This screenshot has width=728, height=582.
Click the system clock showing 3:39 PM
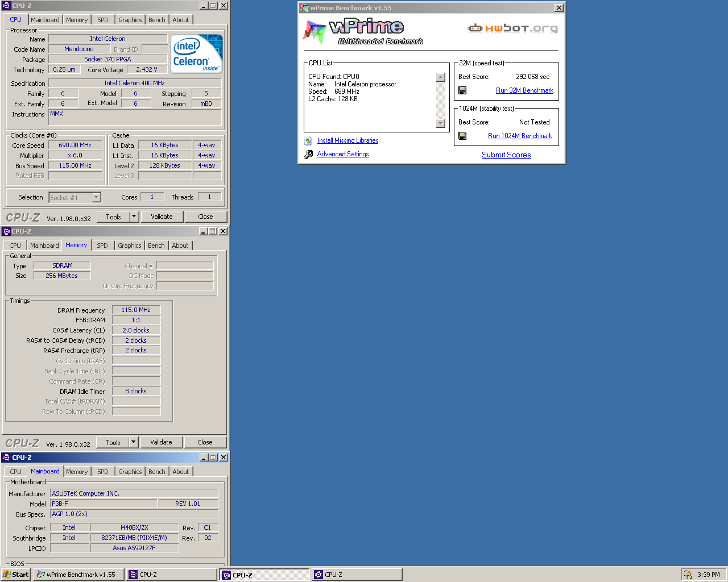coord(709,575)
